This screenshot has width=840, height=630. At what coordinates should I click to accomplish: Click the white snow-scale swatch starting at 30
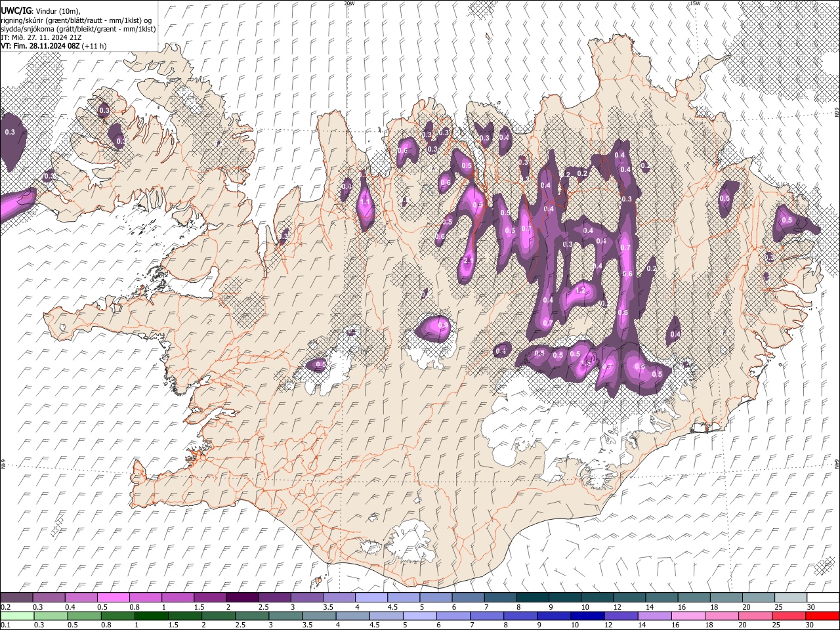[822, 598]
